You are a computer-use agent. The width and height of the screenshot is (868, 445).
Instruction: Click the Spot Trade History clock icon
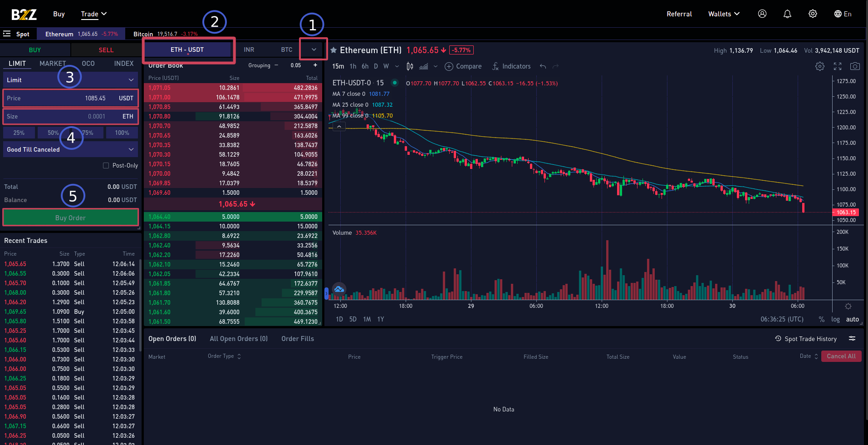[778, 339]
